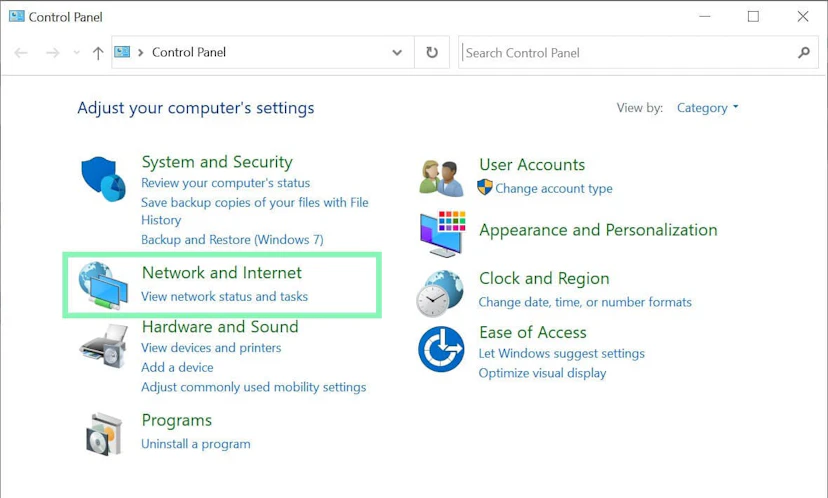The width and height of the screenshot is (828, 498).
Task: Open the recent locations dropdown arrow
Action: click(77, 52)
